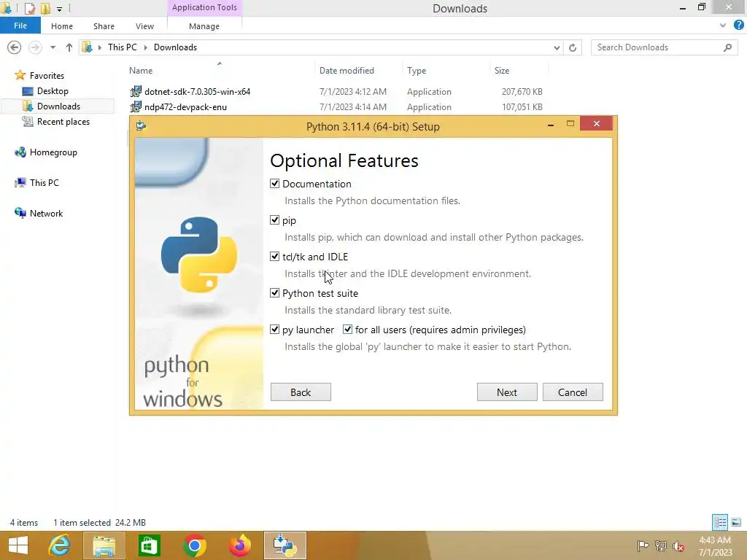Click the Python Setup title bar icon

[141, 125]
